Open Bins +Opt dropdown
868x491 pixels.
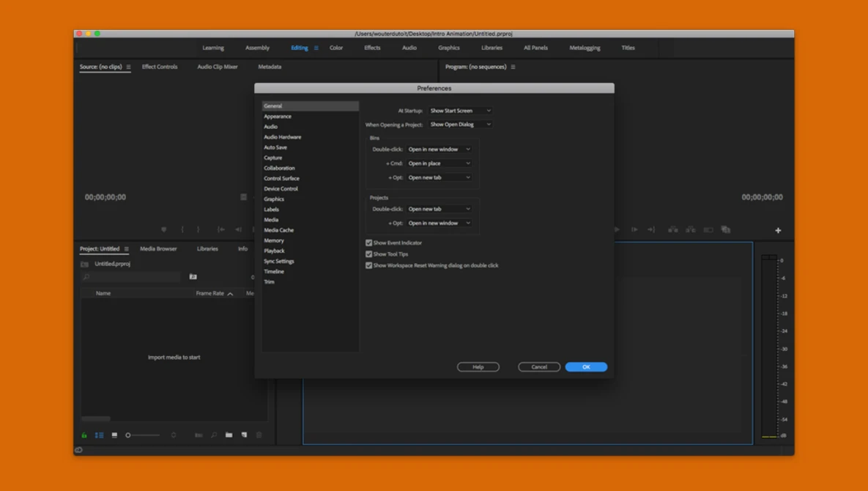(x=439, y=177)
